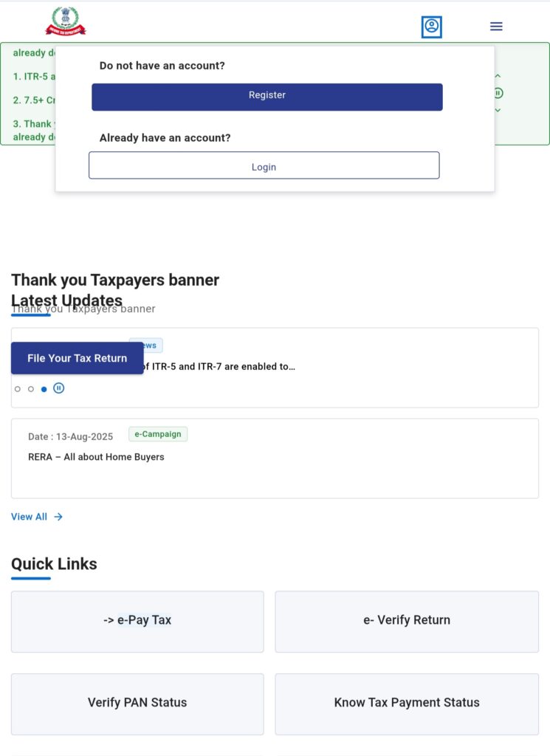550x756 pixels.
Task: Click File Your Tax Return
Action: tap(77, 358)
